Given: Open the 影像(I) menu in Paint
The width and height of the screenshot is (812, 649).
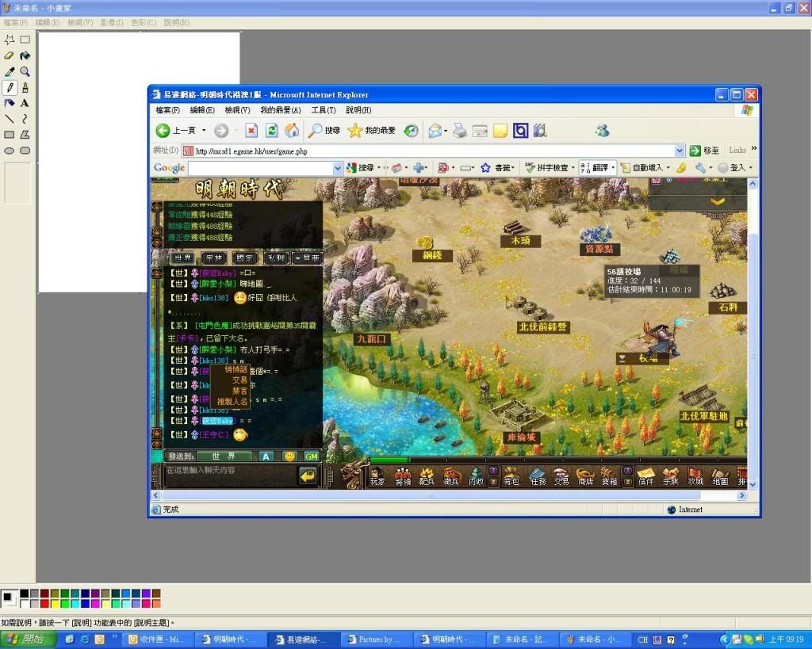Looking at the screenshot, I should (112, 23).
